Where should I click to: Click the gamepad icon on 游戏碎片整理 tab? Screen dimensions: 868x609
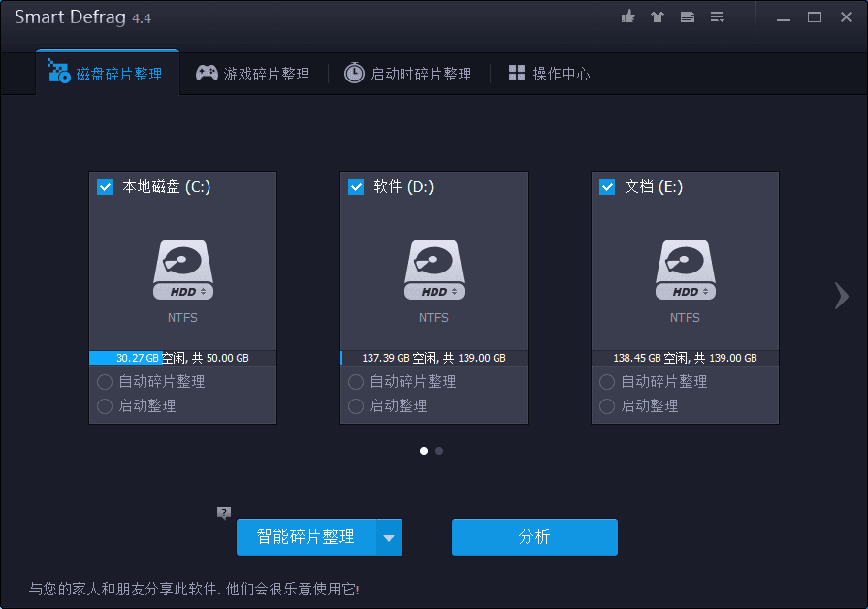coord(207,72)
